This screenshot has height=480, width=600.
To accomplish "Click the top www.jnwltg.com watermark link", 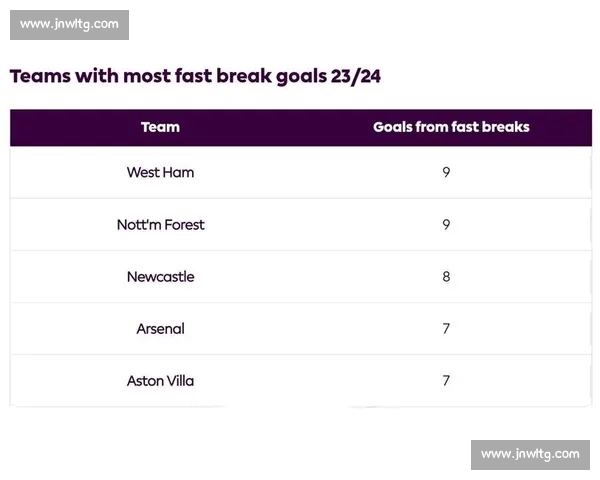I will point(69,24).
